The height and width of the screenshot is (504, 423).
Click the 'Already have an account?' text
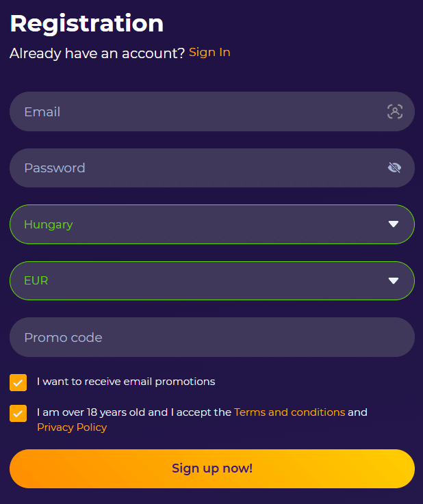(97, 53)
